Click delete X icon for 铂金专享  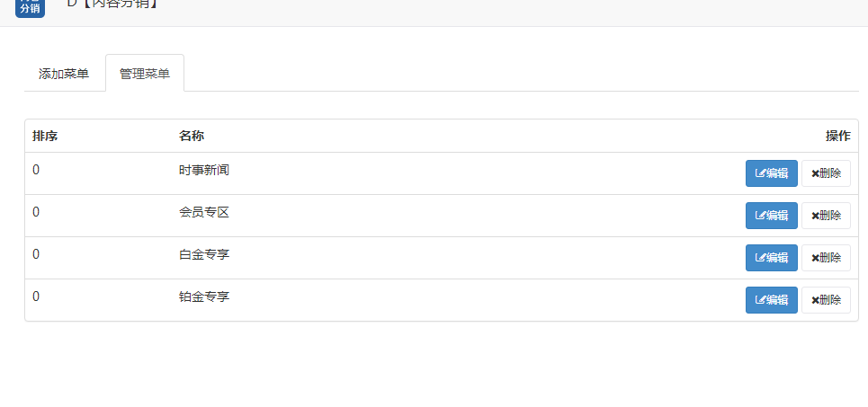coord(816,300)
